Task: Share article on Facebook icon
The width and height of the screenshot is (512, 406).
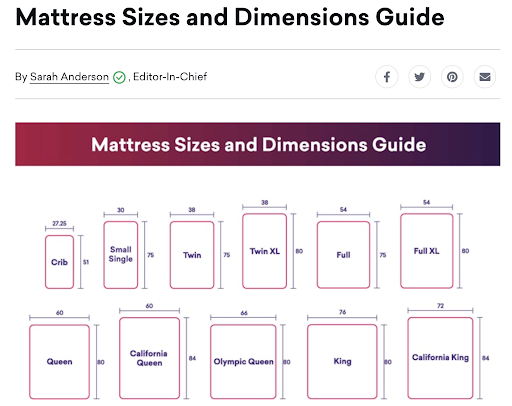Action: 387,77
